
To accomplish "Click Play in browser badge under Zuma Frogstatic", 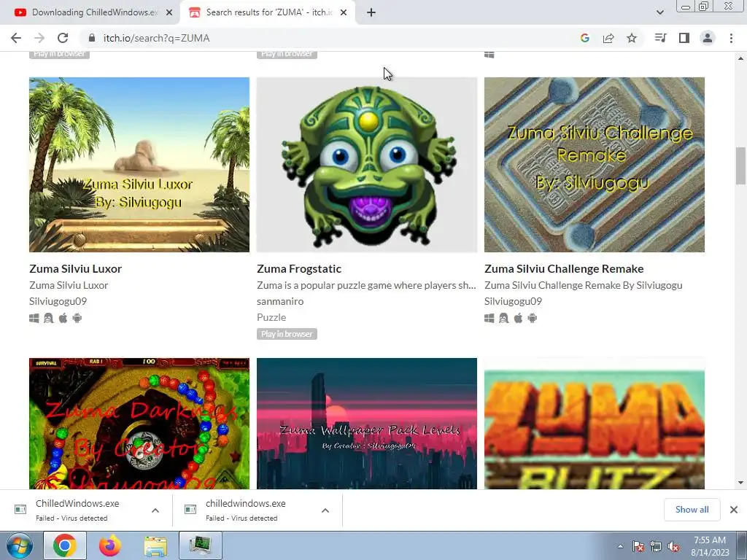I will coord(287,334).
